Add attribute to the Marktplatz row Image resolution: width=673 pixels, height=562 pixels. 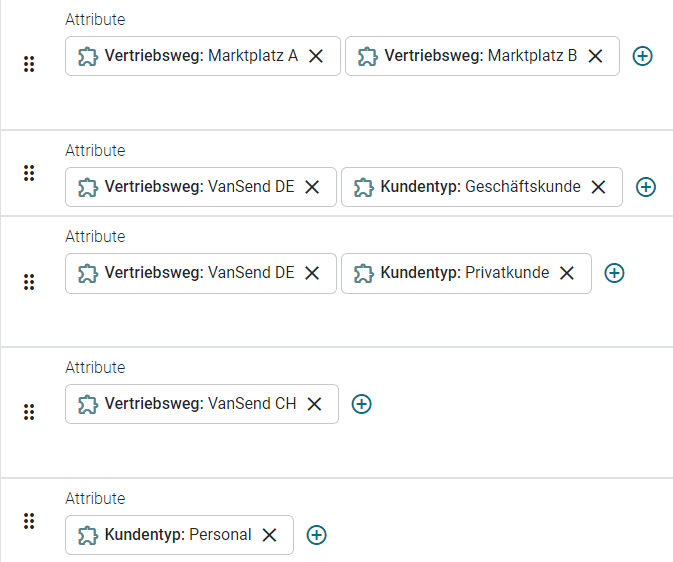pos(643,56)
